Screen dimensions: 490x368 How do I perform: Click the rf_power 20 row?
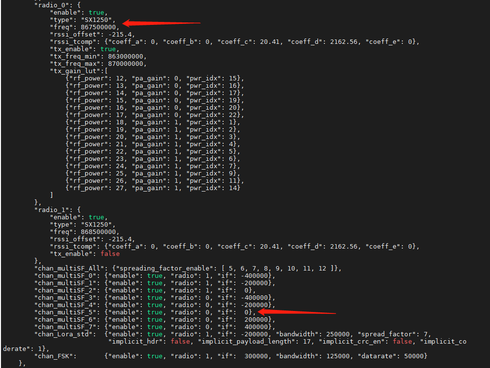pyautogui.click(x=153, y=137)
